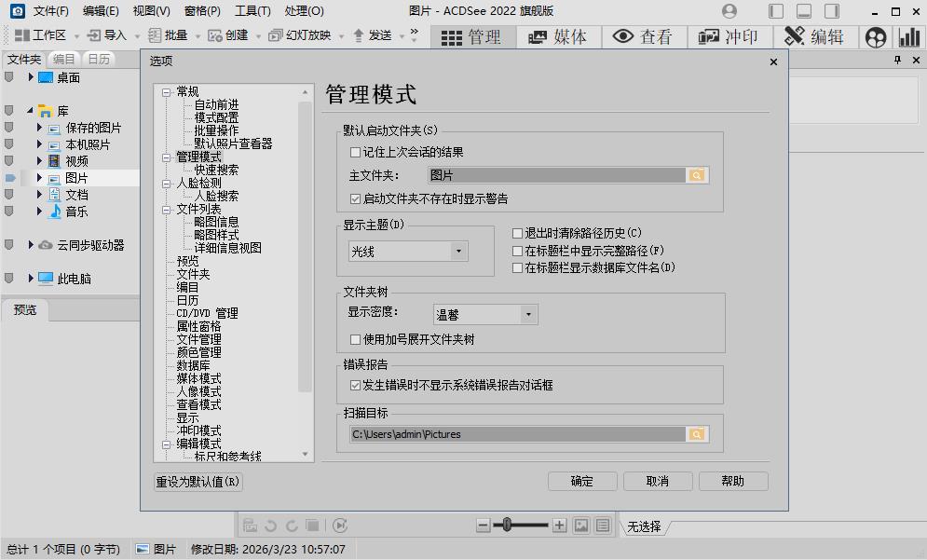Uncheck 启动文件夹不存在时显示警告
Screen dimensions: 927x560
[x=355, y=198]
